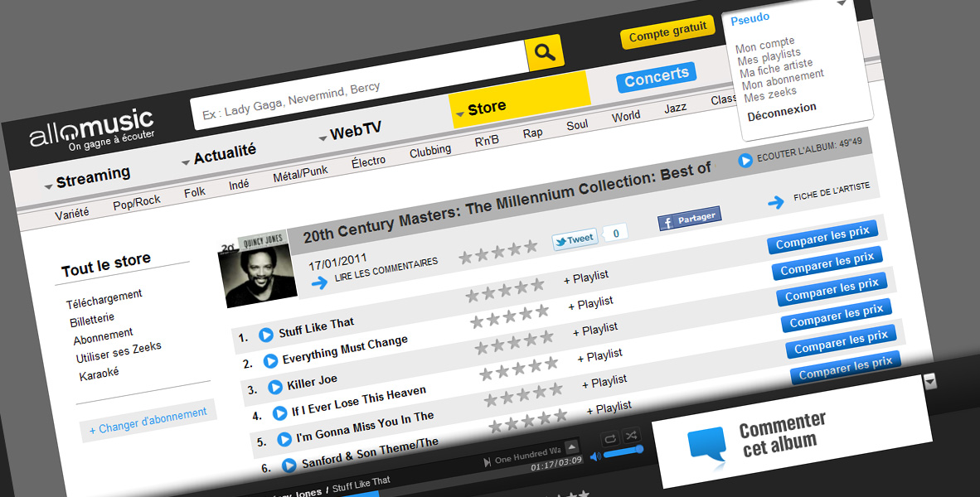Skip to next track in the player
This screenshot has height=497, width=980.
tap(487, 463)
